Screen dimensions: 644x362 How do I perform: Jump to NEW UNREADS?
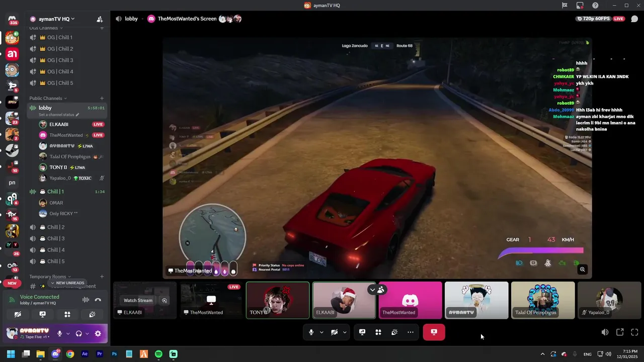pos(67,283)
